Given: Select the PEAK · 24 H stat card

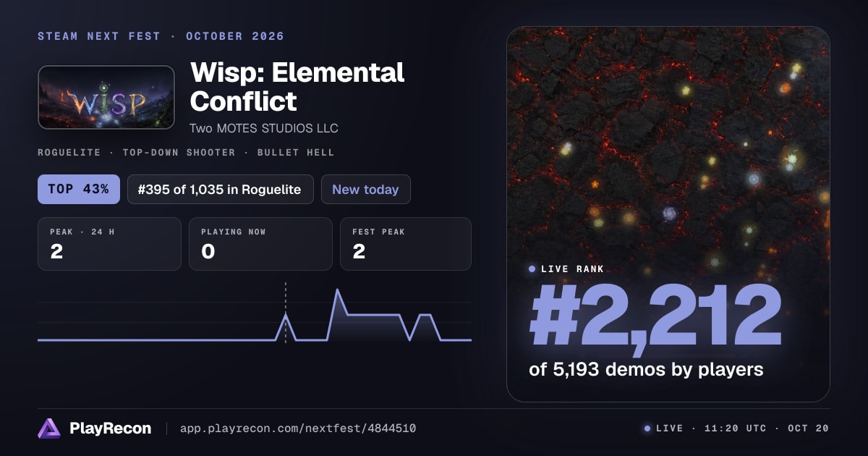Looking at the screenshot, I should tap(109, 244).
